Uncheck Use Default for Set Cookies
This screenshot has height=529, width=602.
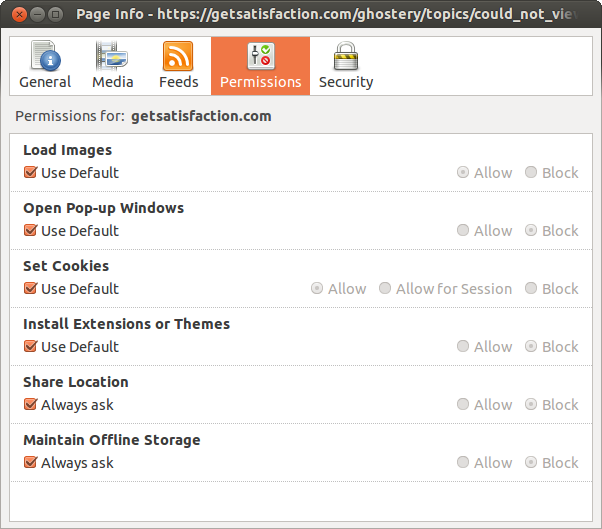tap(30, 289)
